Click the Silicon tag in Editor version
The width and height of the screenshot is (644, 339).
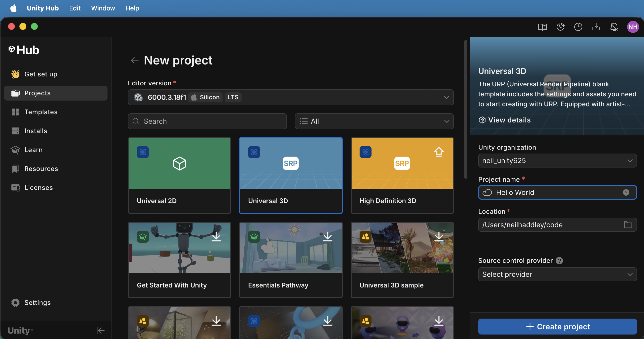[x=206, y=97]
